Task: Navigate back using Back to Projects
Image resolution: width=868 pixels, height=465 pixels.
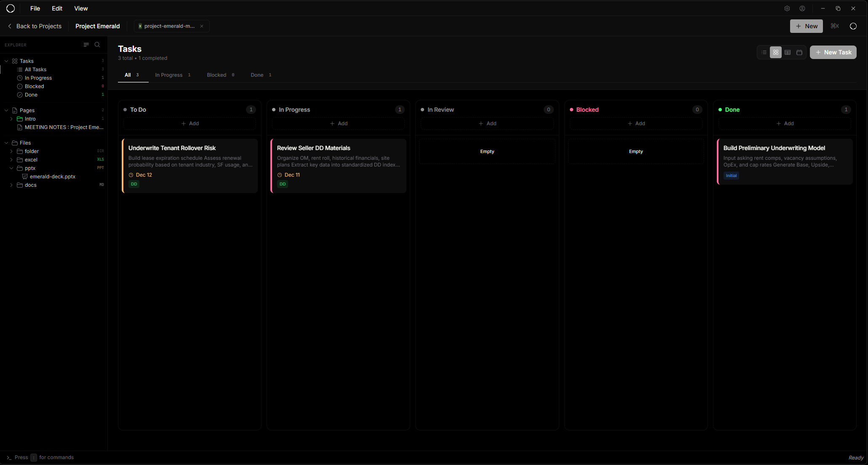Action: 35,26
